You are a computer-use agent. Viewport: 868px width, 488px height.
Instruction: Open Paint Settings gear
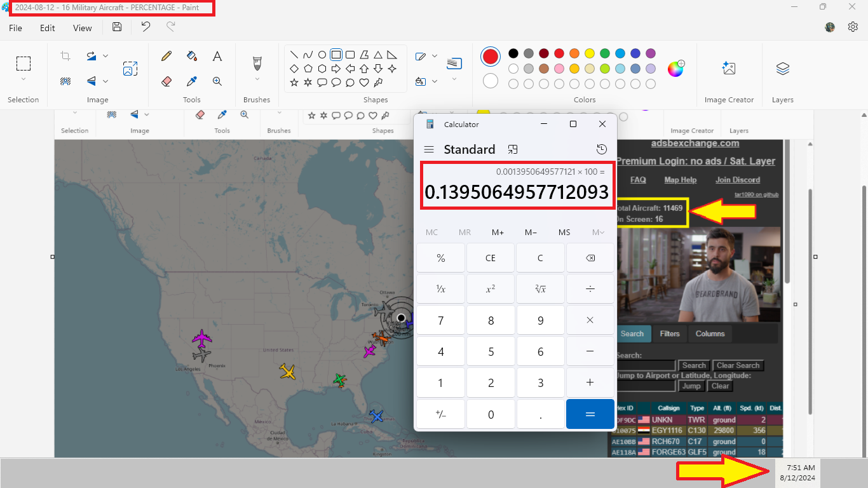[x=853, y=27]
